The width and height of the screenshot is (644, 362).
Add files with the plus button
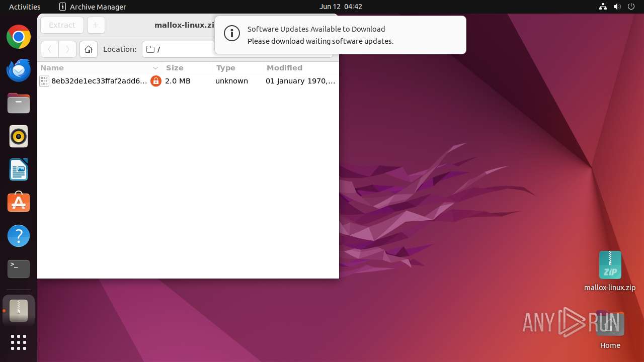[x=96, y=25]
